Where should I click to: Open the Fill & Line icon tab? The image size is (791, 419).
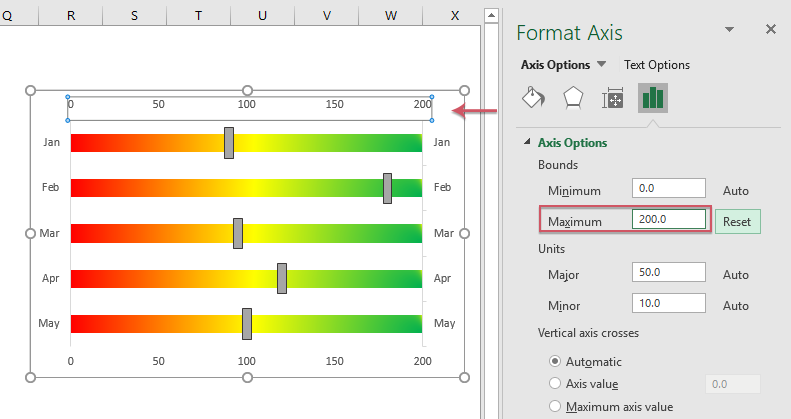[533, 98]
